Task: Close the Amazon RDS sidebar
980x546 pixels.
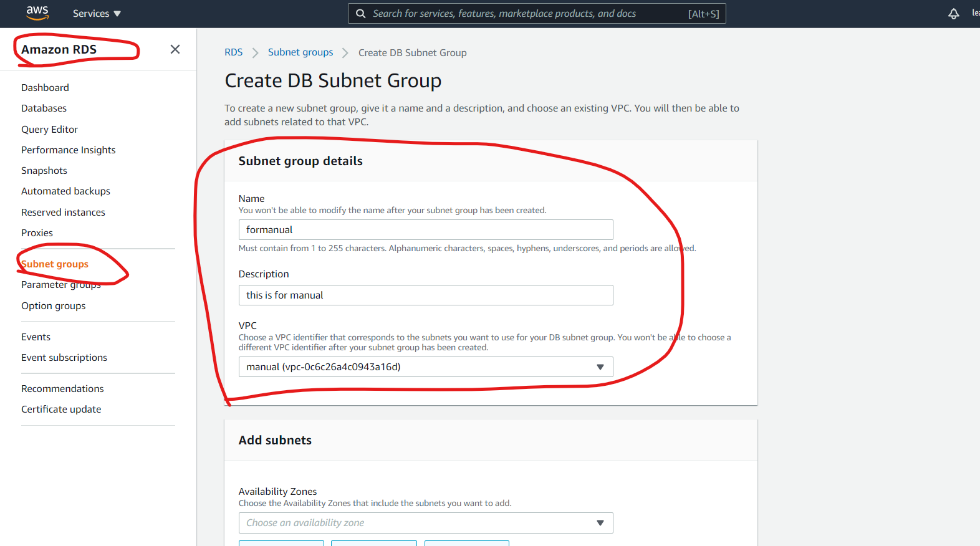Action: pos(175,49)
